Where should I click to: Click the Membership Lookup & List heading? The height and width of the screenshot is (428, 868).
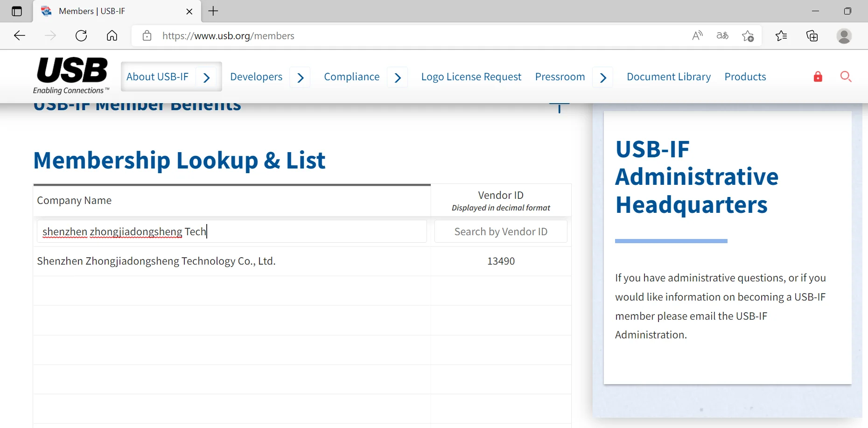pyautogui.click(x=179, y=161)
